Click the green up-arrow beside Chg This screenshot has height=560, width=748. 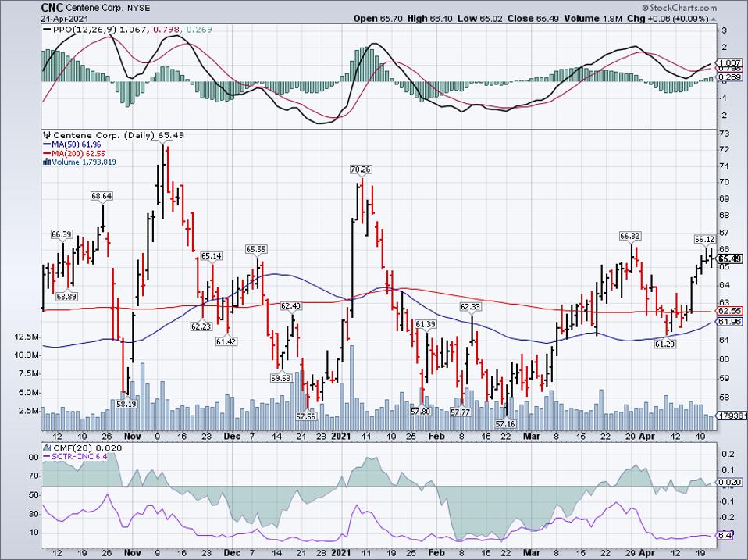(x=714, y=19)
